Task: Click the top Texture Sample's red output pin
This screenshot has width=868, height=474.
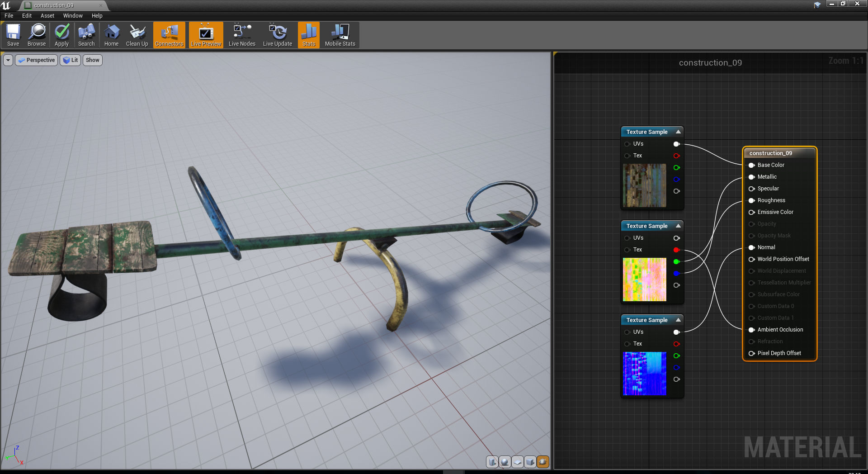Action: [677, 156]
